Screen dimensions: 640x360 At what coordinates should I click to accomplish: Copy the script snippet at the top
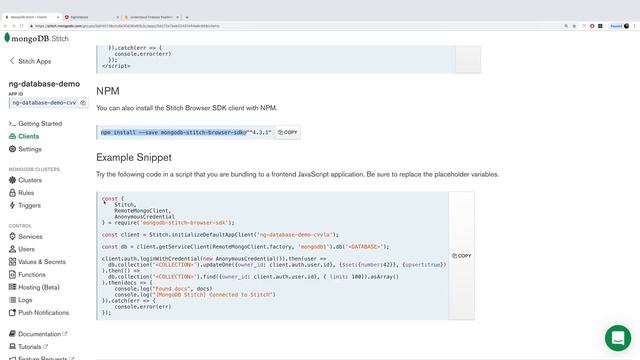click(x=468, y=59)
